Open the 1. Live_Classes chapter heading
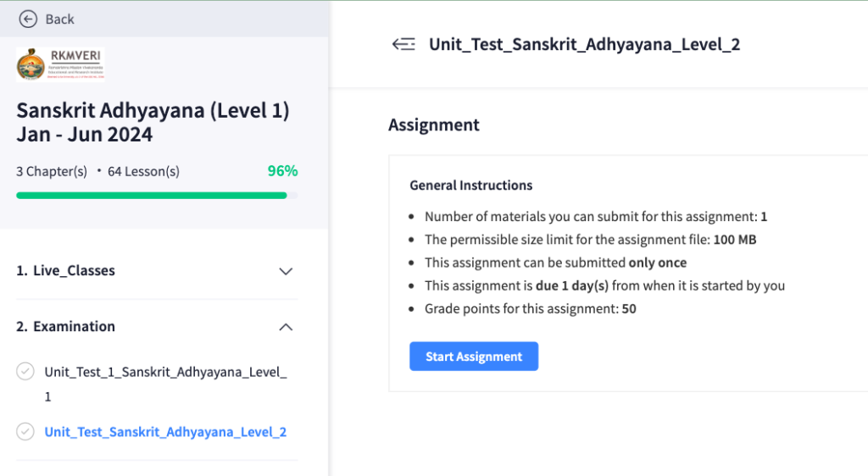The image size is (868, 476). pyautogui.click(x=66, y=271)
